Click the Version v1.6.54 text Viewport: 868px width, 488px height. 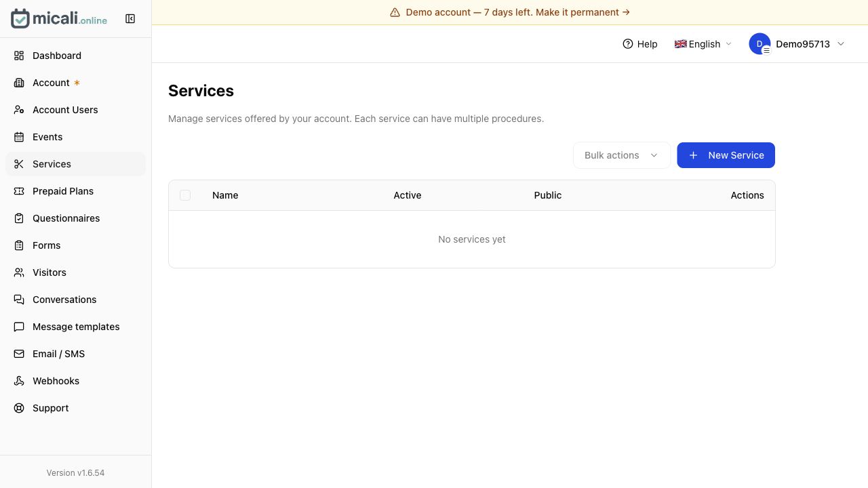75,472
